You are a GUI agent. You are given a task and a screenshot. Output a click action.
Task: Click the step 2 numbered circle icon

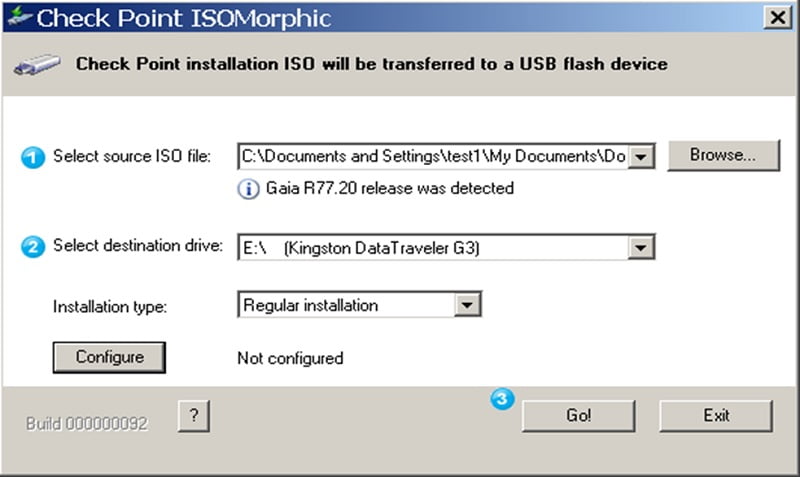[x=33, y=247]
